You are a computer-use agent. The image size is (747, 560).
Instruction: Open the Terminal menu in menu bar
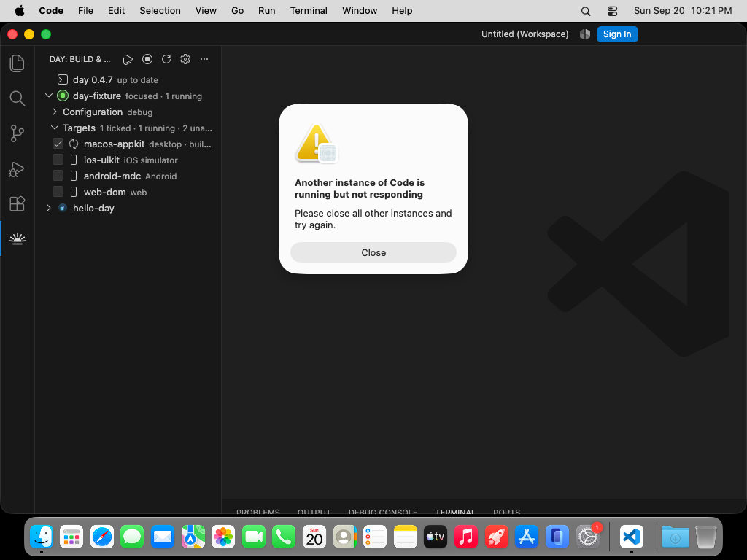coord(309,11)
